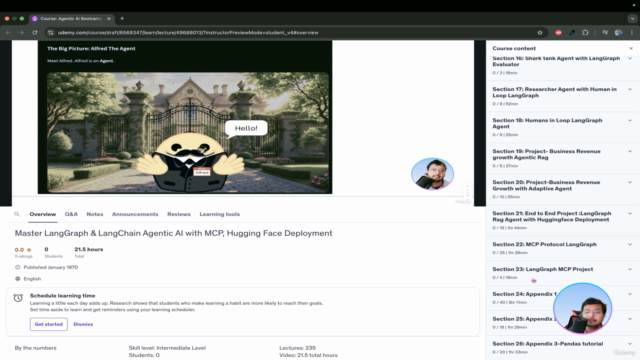
Task: Open the Learning tools tab
Action: click(220, 214)
